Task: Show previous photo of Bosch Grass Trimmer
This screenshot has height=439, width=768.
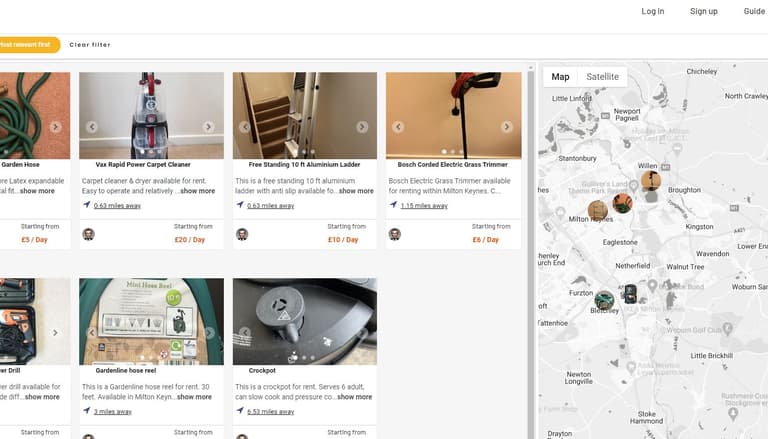Action: click(398, 127)
